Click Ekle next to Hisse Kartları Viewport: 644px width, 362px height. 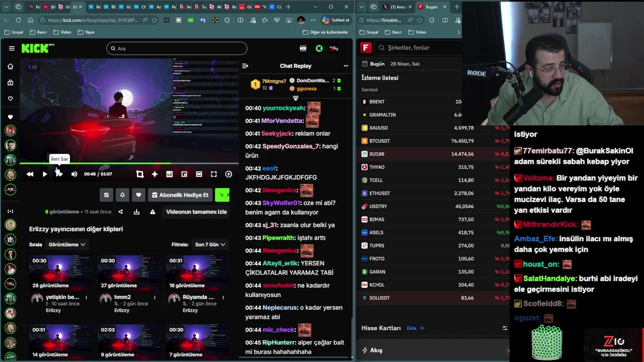[416, 328]
